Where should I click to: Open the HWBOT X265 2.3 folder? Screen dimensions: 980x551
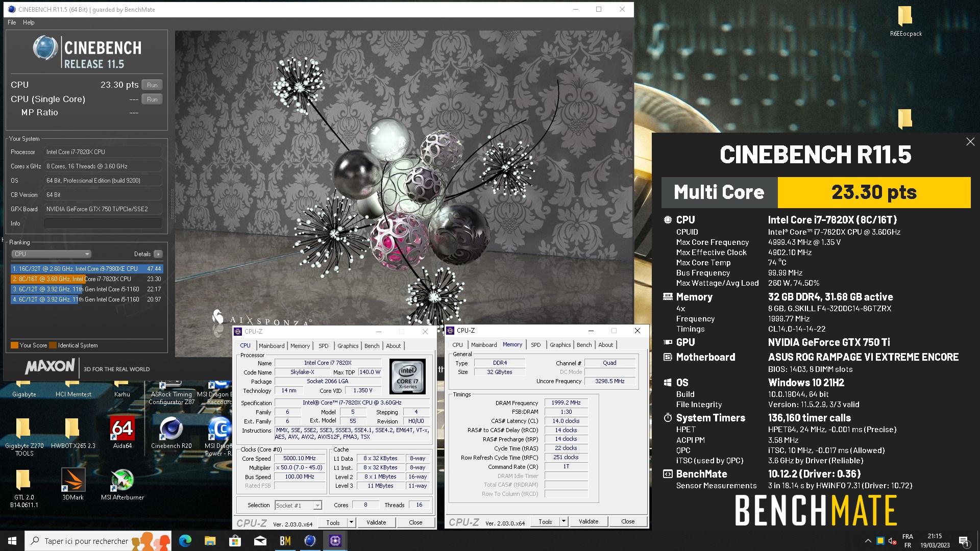click(73, 433)
